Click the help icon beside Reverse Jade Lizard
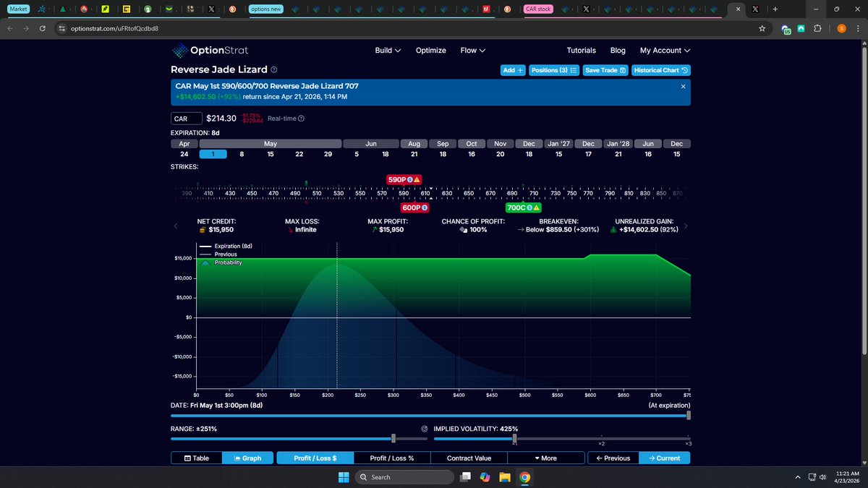Image resolution: width=868 pixels, height=488 pixels. pyautogui.click(x=274, y=70)
